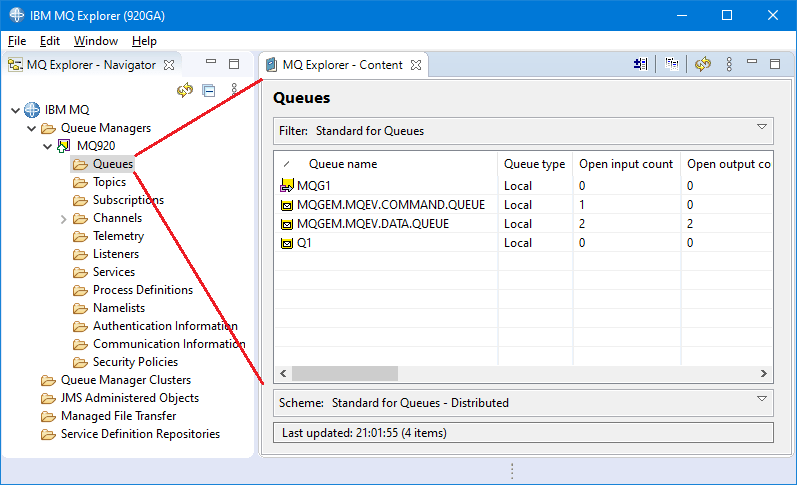Collapse the Queue Managers node

[32, 129]
